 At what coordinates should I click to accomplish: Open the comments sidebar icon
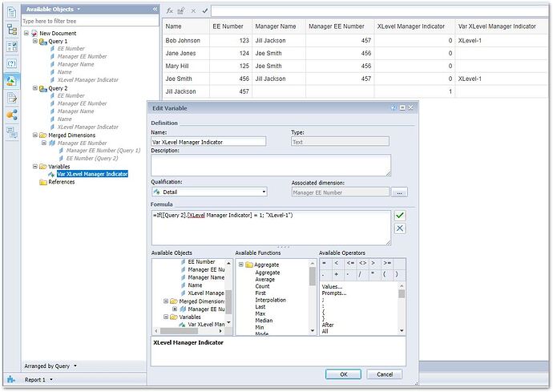coord(12,132)
